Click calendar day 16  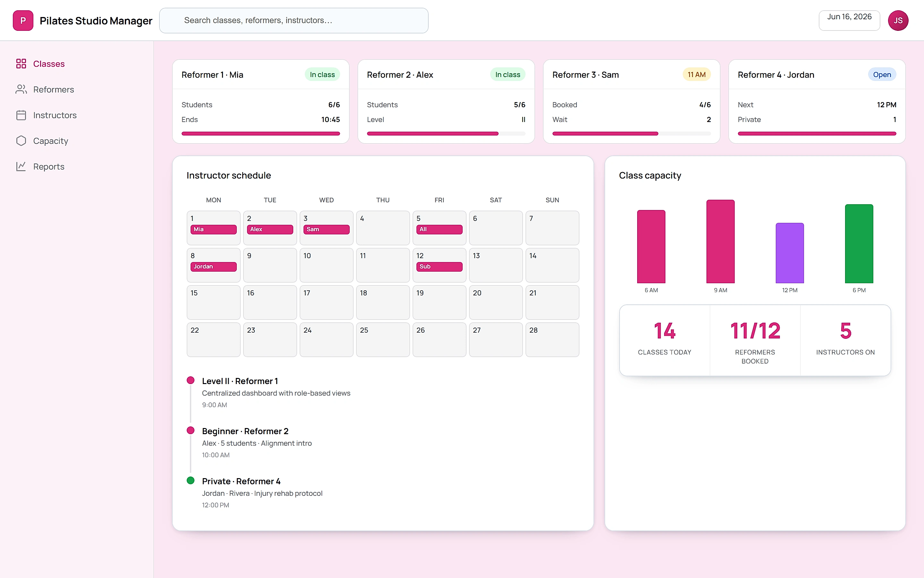point(270,302)
